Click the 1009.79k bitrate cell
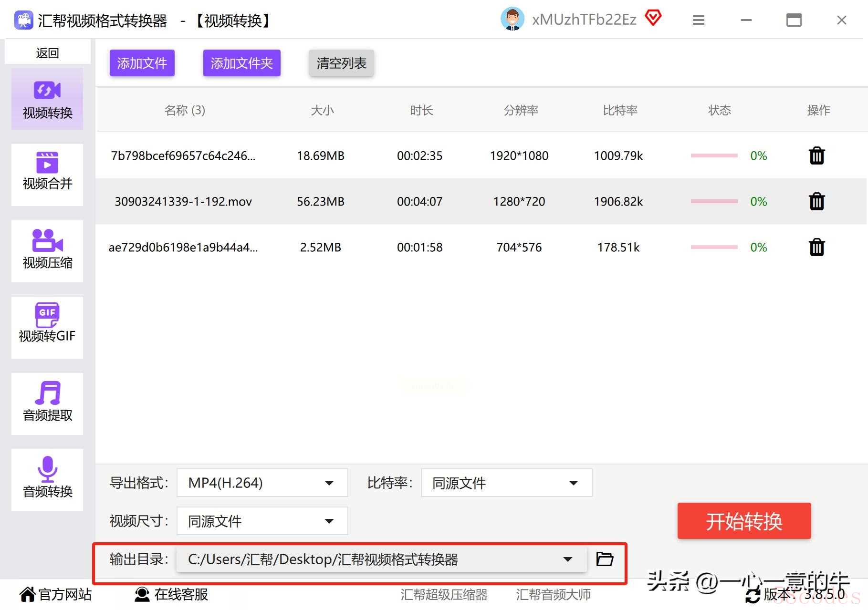The width and height of the screenshot is (868, 610). point(618,156)
